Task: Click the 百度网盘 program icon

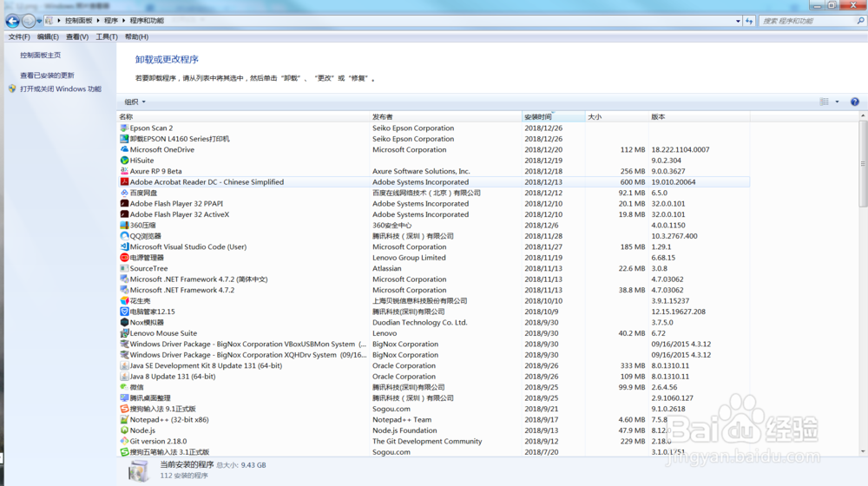Action: (124, 193)
